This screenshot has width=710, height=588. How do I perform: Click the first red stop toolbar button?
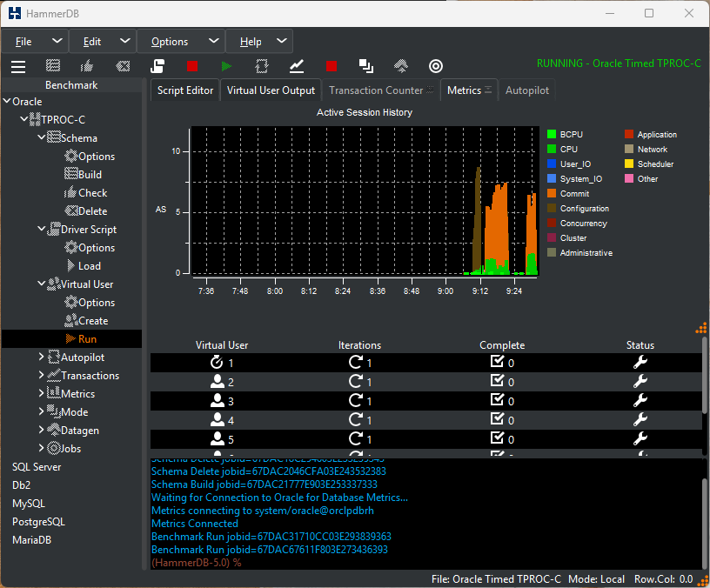point(192,66)
